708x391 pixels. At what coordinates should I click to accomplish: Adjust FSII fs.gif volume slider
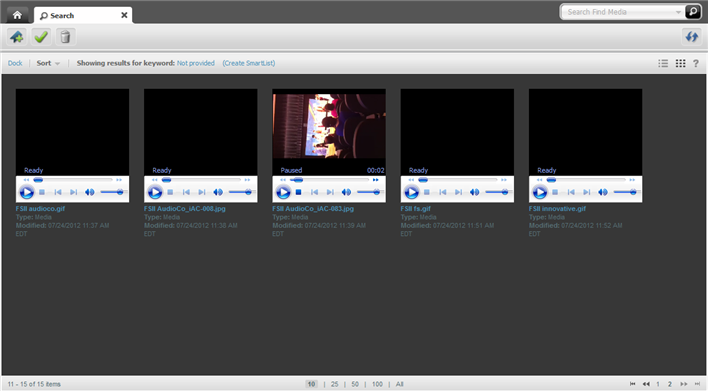tap(497, 192)
